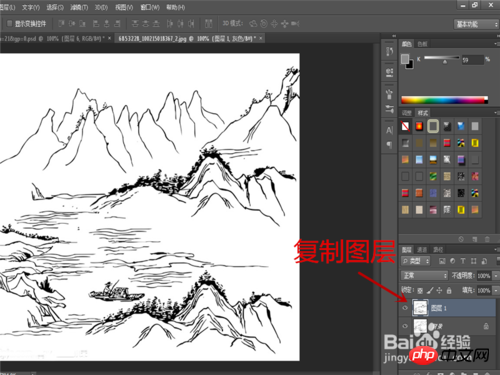Open the Brush Presets panel icon

pyautogui.click(x=389, y=109)
